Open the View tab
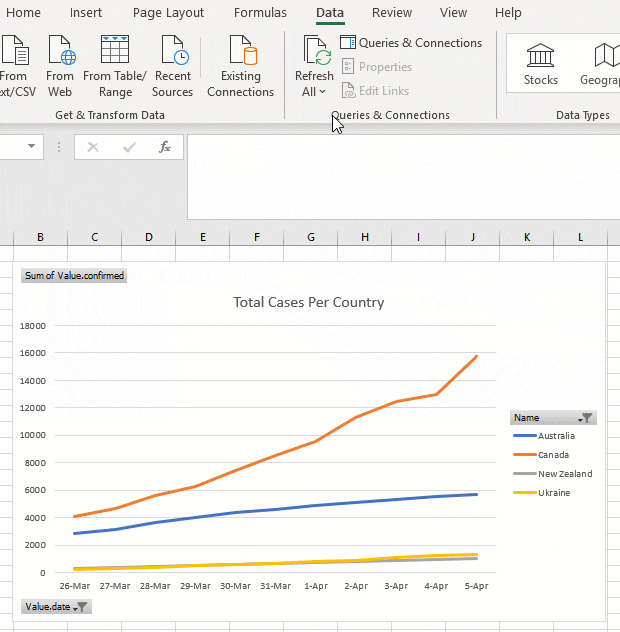The height and width of the screenshot is (632, 620). click(x=453, y=12)
